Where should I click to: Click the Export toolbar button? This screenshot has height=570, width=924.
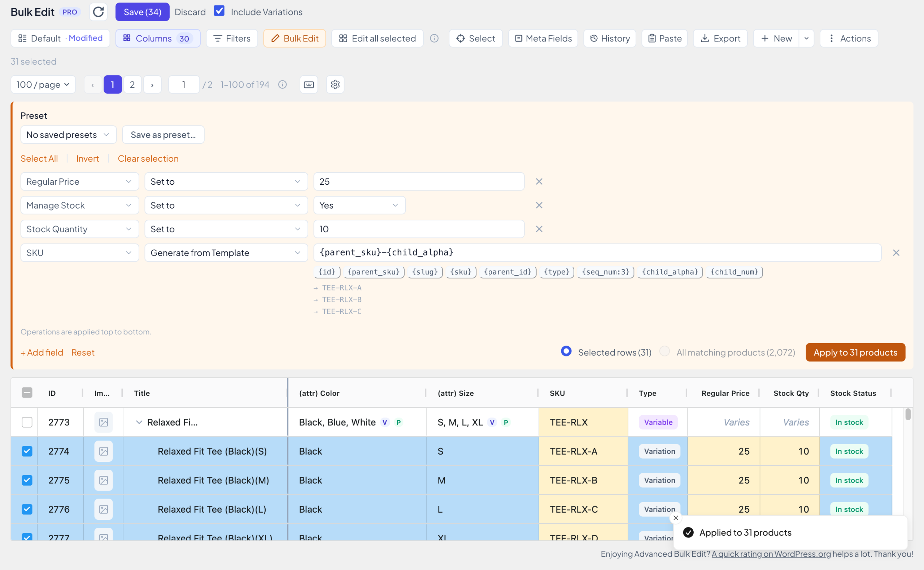(x=720, y=39)
